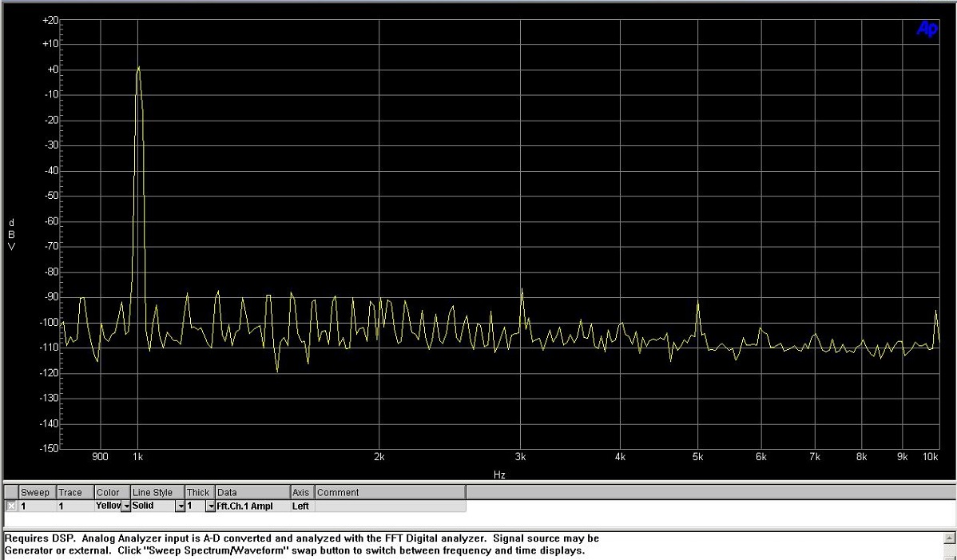This screenshot has height=560, width=957.
Task: Click the +20 amplitude axis label
Action: [50, 21]
